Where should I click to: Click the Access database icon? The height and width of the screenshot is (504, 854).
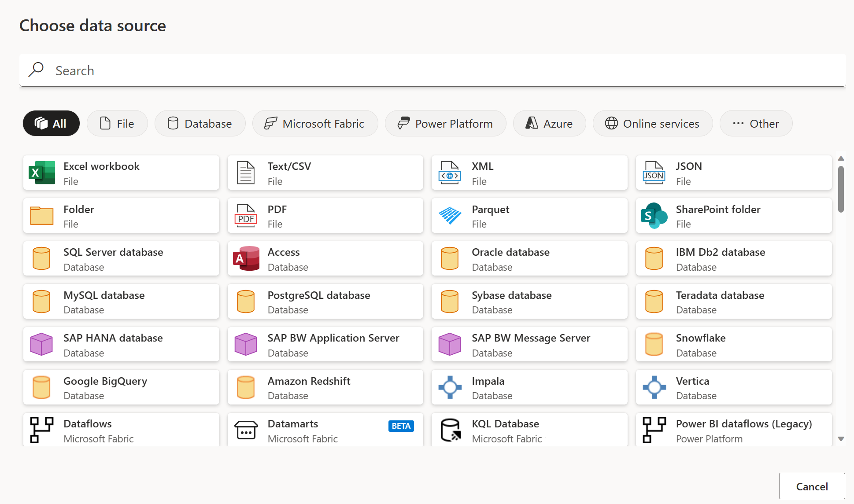pos(246,258)
